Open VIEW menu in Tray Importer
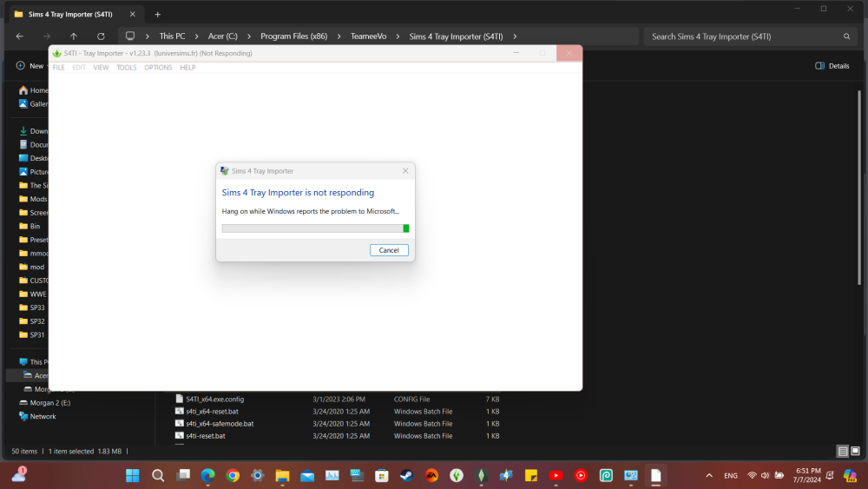 (101, 68)
